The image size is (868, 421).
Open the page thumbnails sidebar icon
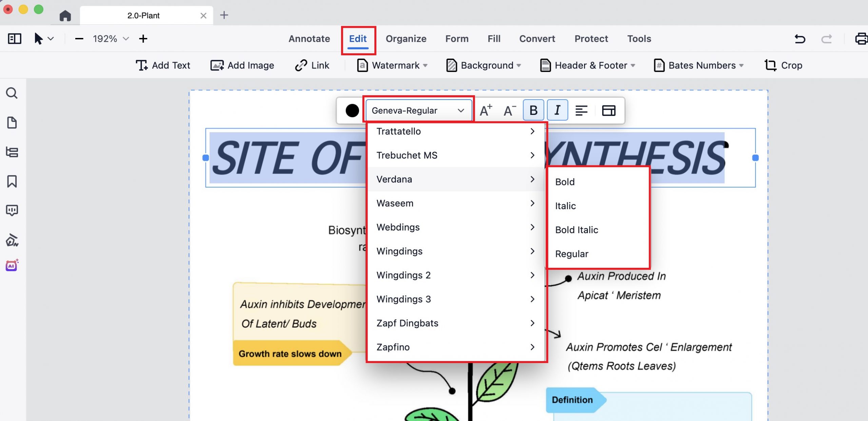pyautogui.click(x=12, y=122)
